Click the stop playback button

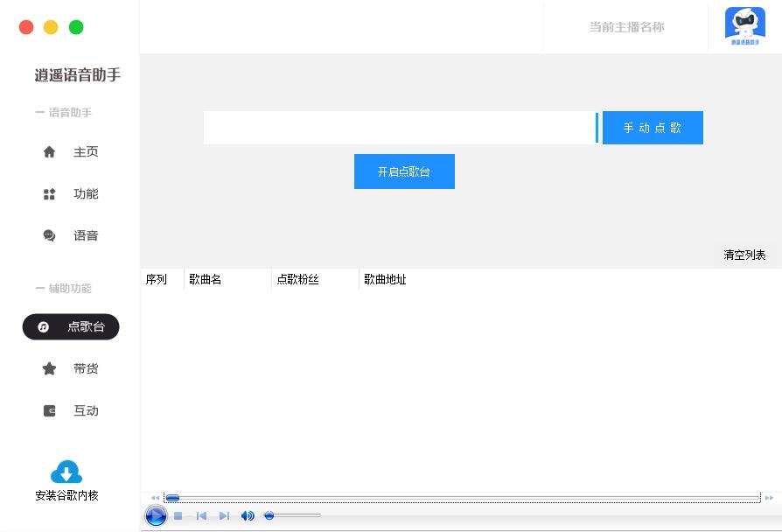pyautogui.click(x=178, y=516)
